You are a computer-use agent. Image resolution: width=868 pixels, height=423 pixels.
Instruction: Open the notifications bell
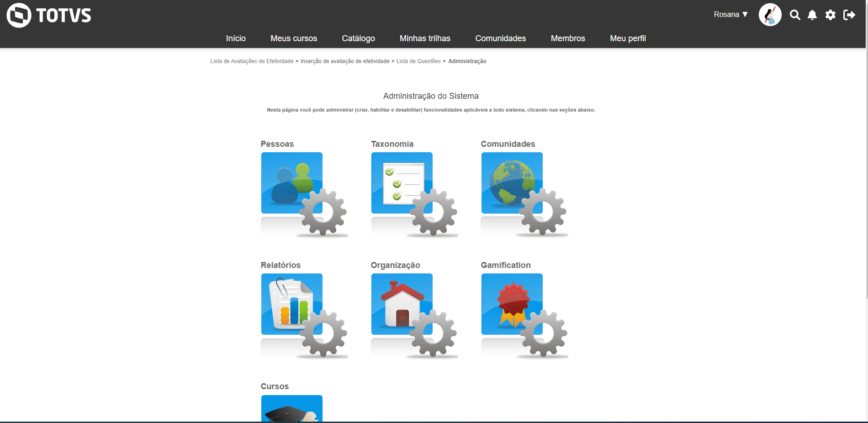click(812, 15)
